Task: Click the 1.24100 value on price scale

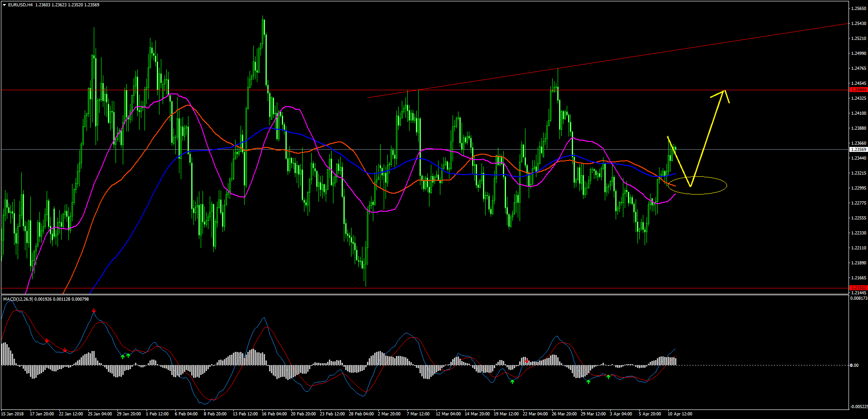Action: [859, 113]
